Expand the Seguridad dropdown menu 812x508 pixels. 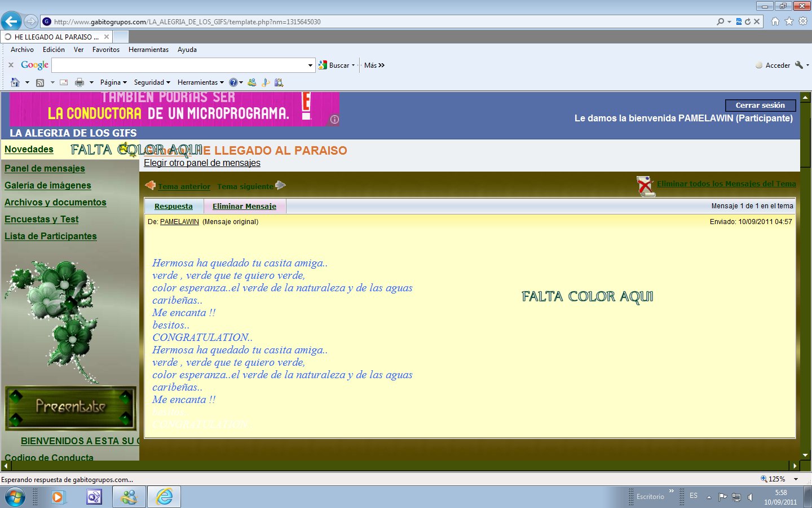(x=152, y=82)
